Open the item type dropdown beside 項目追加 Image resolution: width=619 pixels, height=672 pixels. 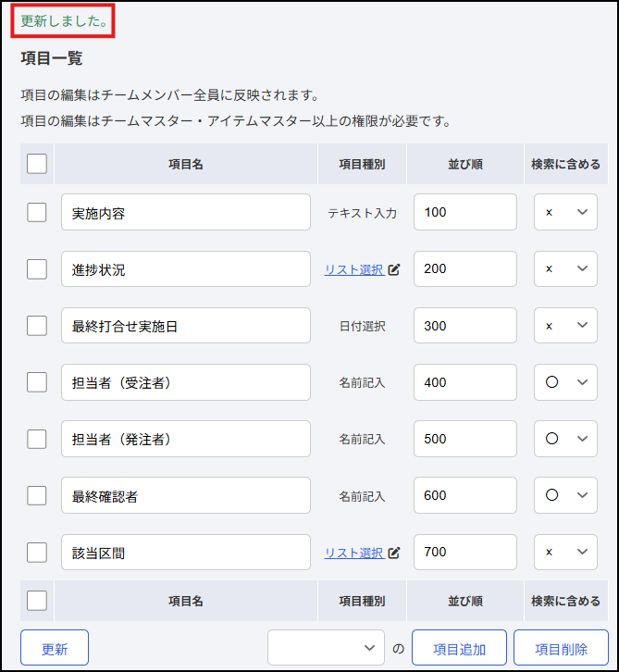[326, 648]
